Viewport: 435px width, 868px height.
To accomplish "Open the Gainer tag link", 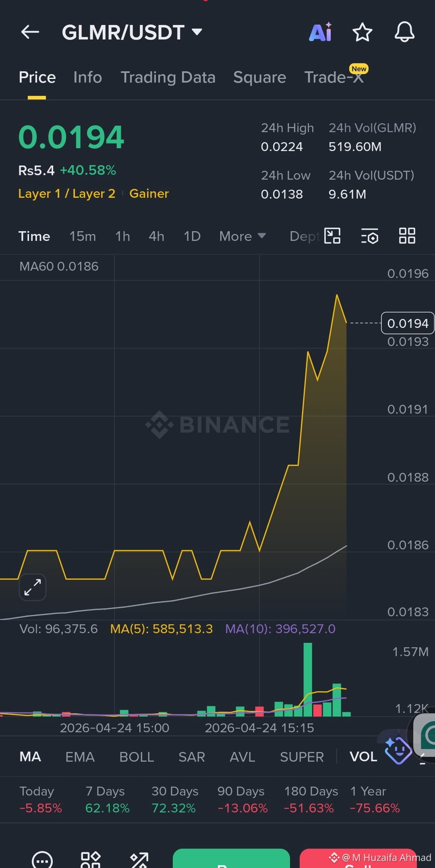I will 149,194.
